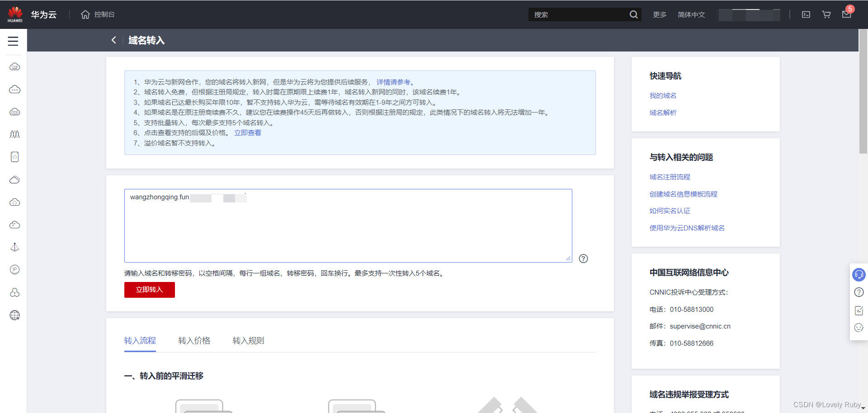
Task: Open the cloud shell terminal icon
Action: (806, 14)
